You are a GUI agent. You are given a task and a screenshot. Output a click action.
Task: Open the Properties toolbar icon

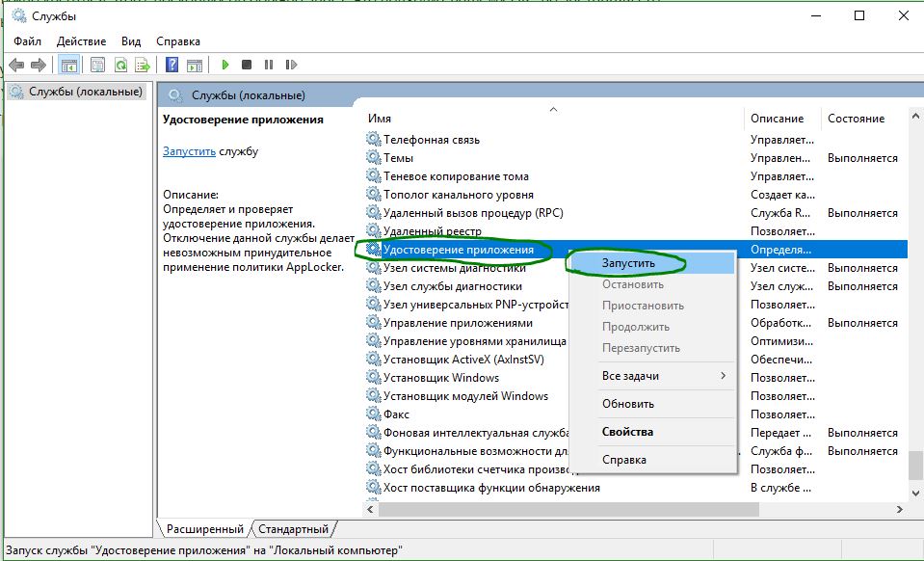tap(98, 65)
